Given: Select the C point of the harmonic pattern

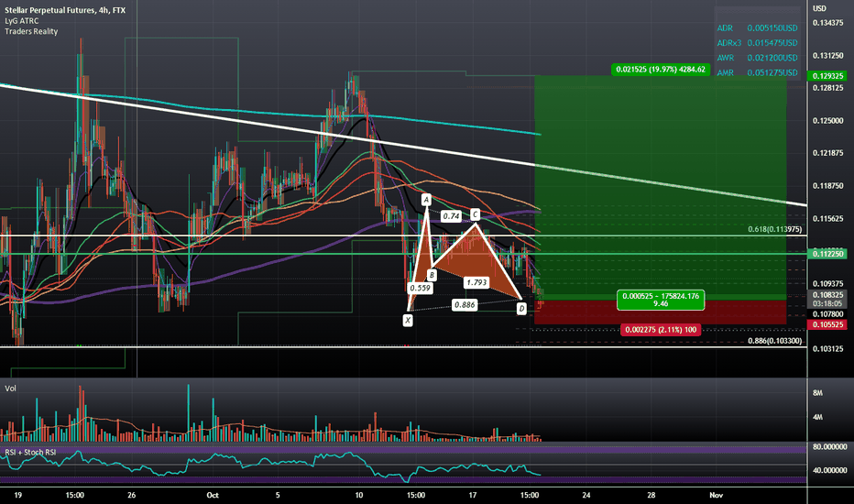Looking at the screenshot, I should click(x=475, y=214).
